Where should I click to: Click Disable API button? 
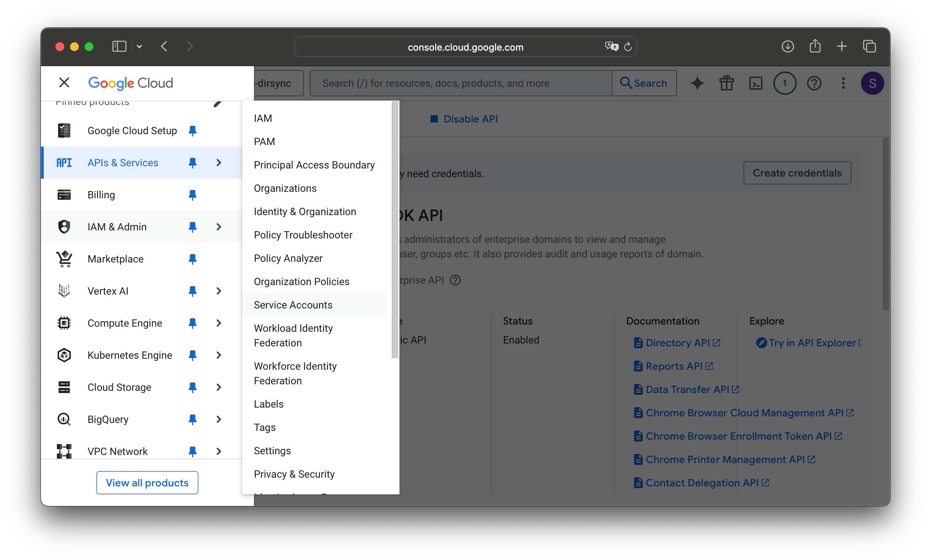point(464,119)
